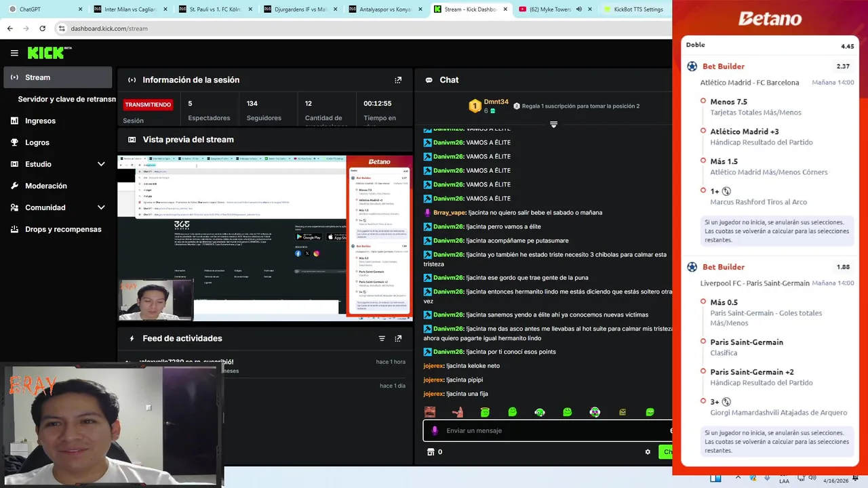Filter the Feed de actividades
The width and height of the screenshot is (868, 488).
click(x=382, y=338)
